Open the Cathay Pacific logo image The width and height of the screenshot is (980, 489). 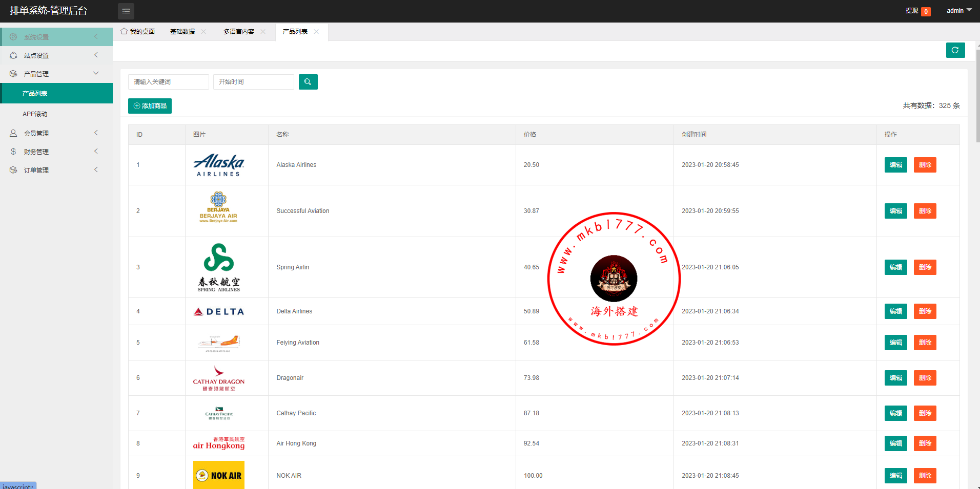coord(219,413)
